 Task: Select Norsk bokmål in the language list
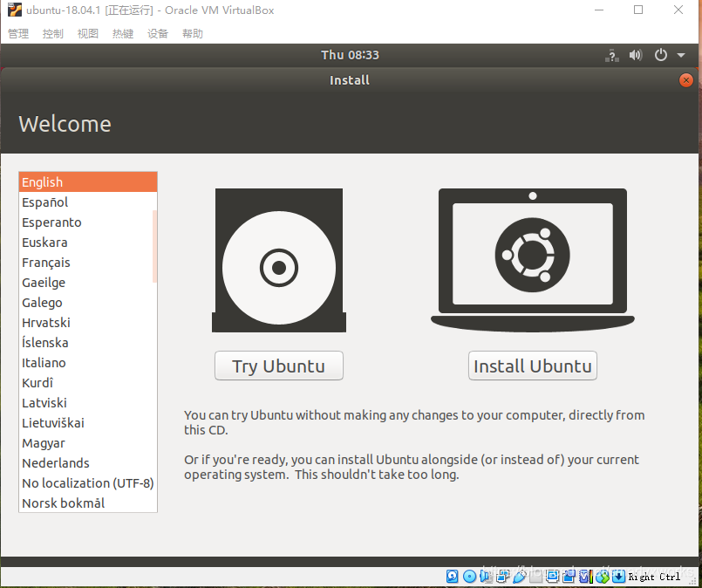tap(88, 503)
